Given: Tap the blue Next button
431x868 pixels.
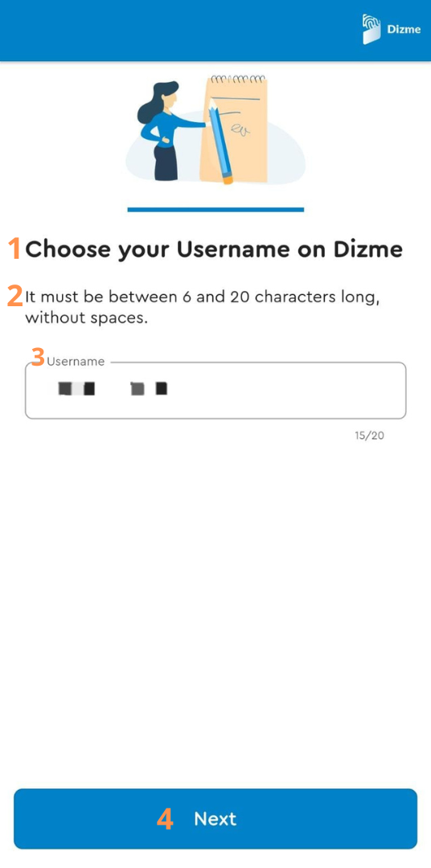Looking at the screenshot, I should pyautogui.click(x=215, y=819).
